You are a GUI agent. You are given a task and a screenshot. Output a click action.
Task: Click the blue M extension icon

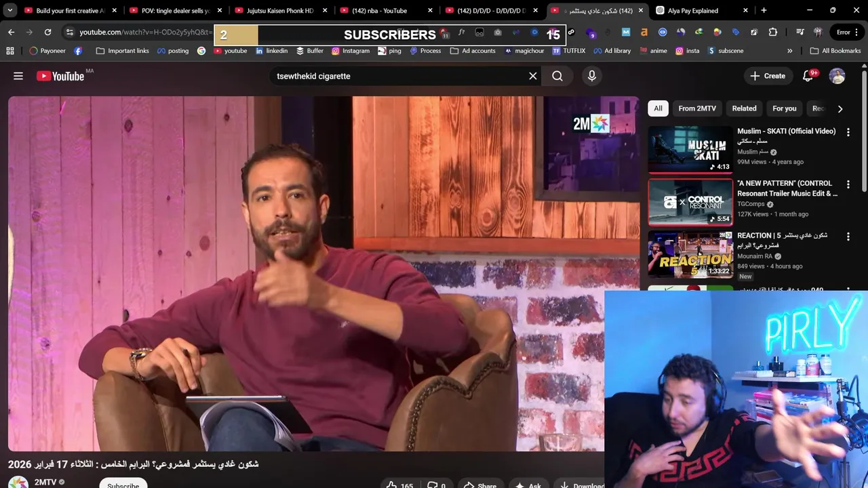pos(626,32)
